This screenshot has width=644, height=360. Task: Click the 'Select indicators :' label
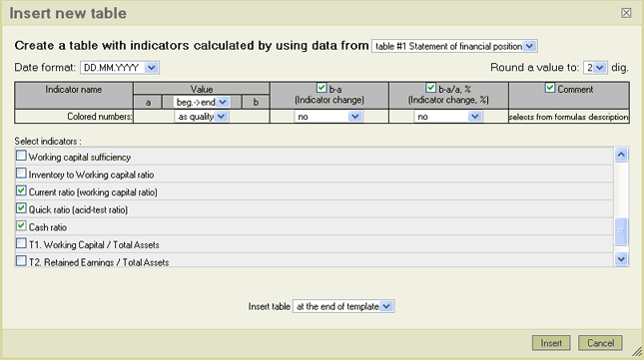[48, 141]
